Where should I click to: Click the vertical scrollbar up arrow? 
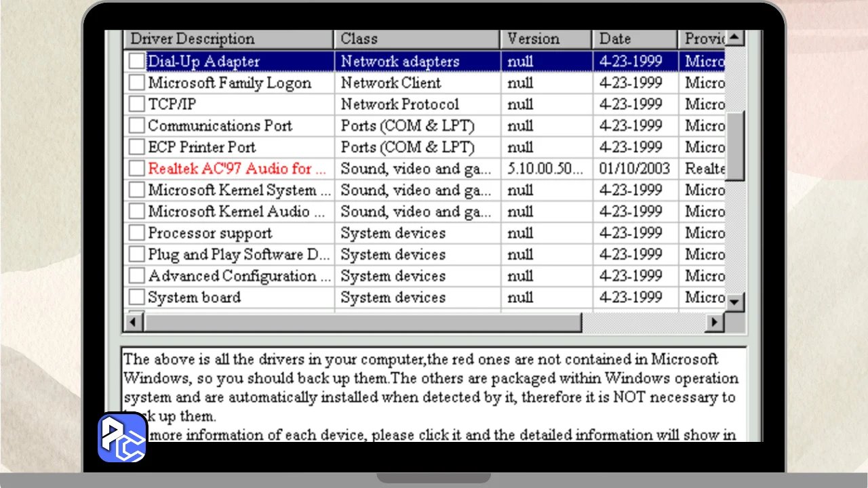click(735, 38)
